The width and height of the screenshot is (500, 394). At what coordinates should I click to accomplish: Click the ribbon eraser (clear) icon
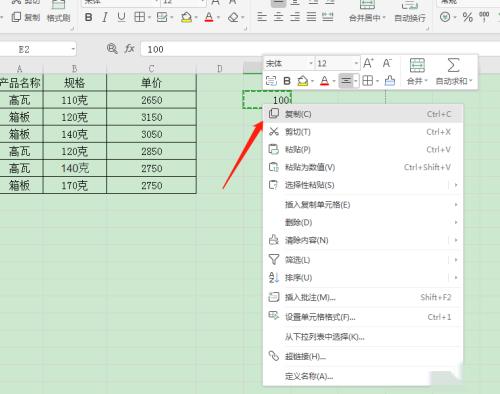coord(233,17)
